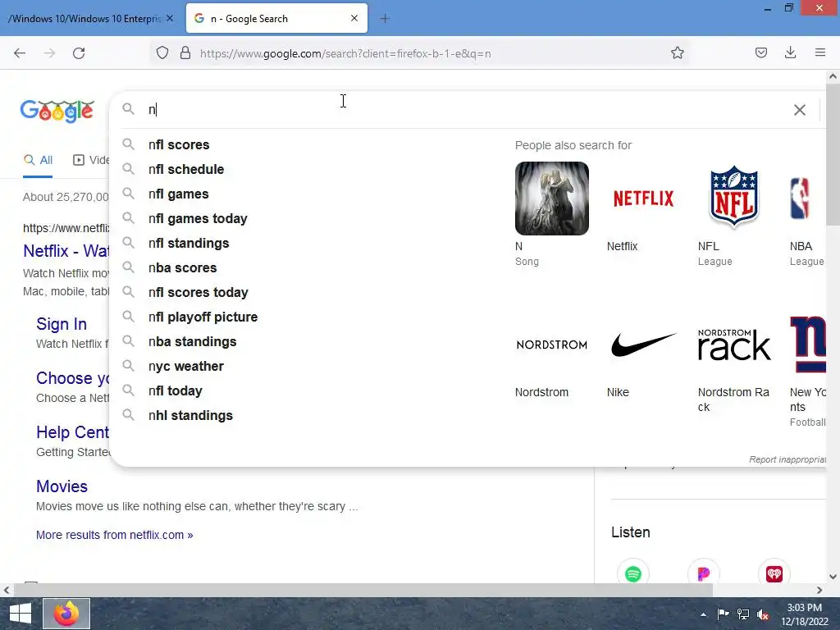View site security via the padlock icon
The image size is (840, 630).
185,52
